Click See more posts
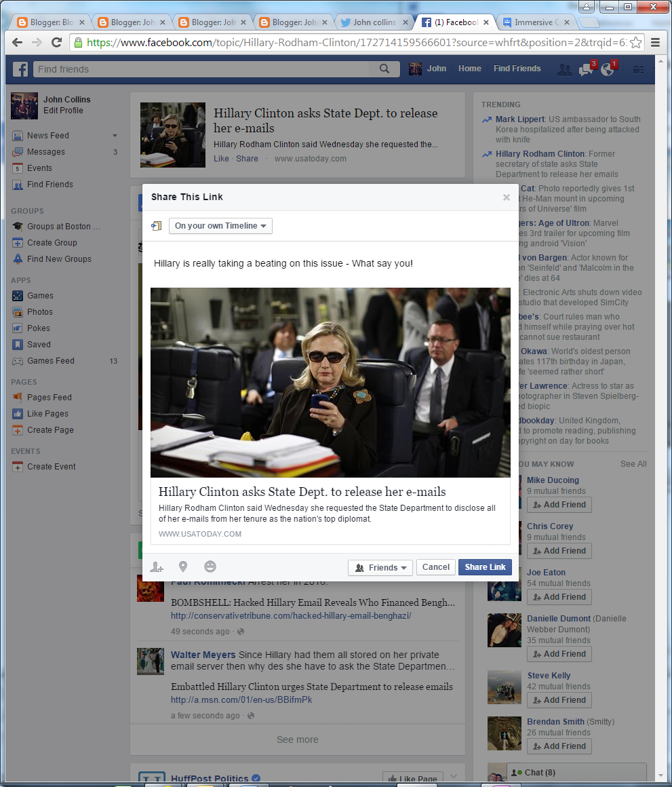This screenshot has width=672, height=787. [x=298, y=740]
